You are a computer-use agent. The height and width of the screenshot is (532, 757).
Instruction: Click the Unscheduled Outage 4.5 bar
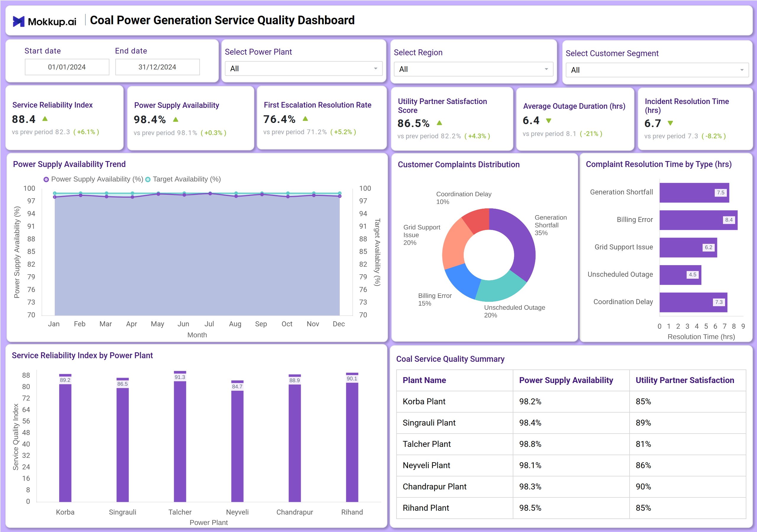680,275
